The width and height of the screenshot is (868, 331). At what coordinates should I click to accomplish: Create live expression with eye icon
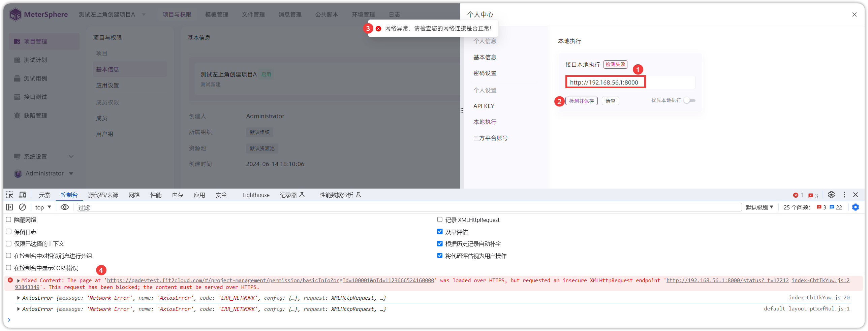pyautogui.click(x=64, y=207)
